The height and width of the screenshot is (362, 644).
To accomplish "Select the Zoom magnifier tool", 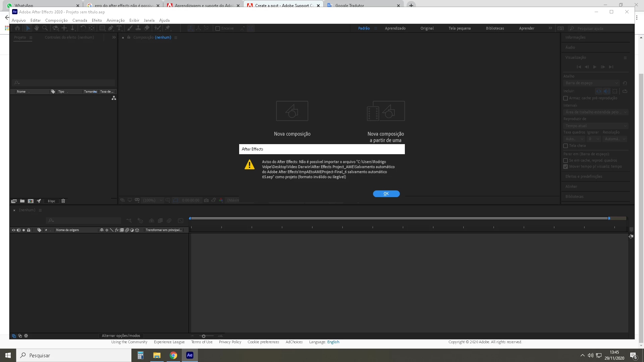I will tap(45, 28).
